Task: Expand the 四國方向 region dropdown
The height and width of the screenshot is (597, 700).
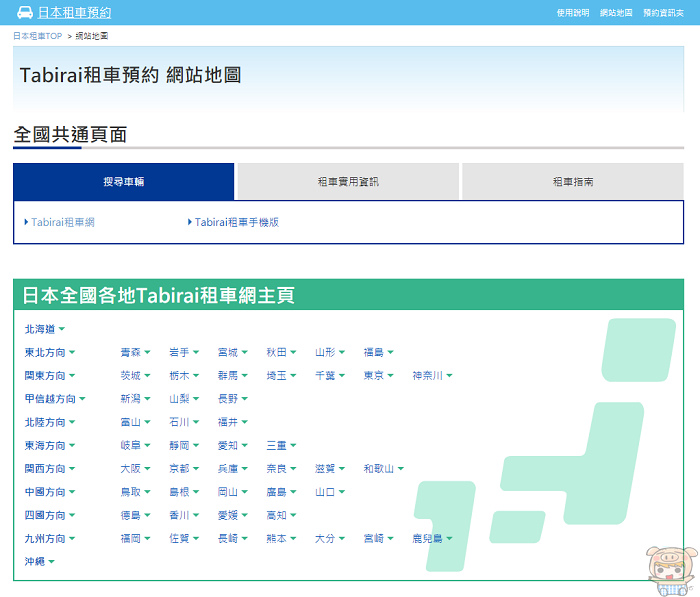Action: tap(50, 515)
